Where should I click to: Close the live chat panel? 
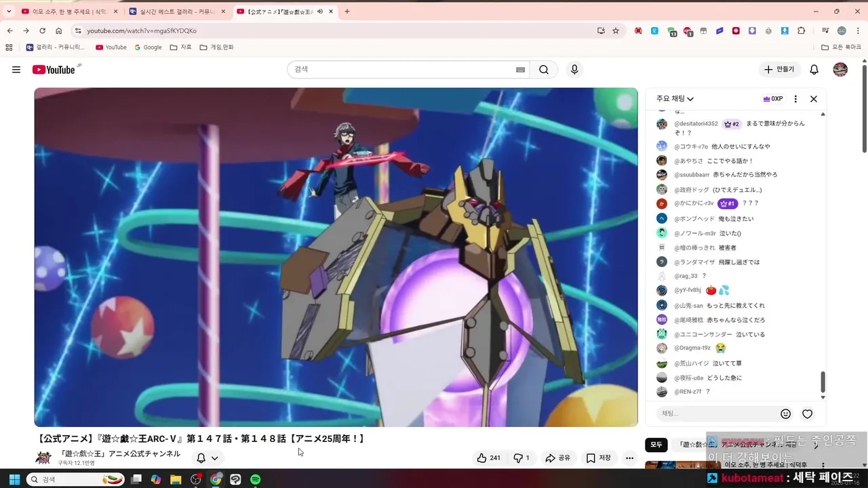[814, 99]
